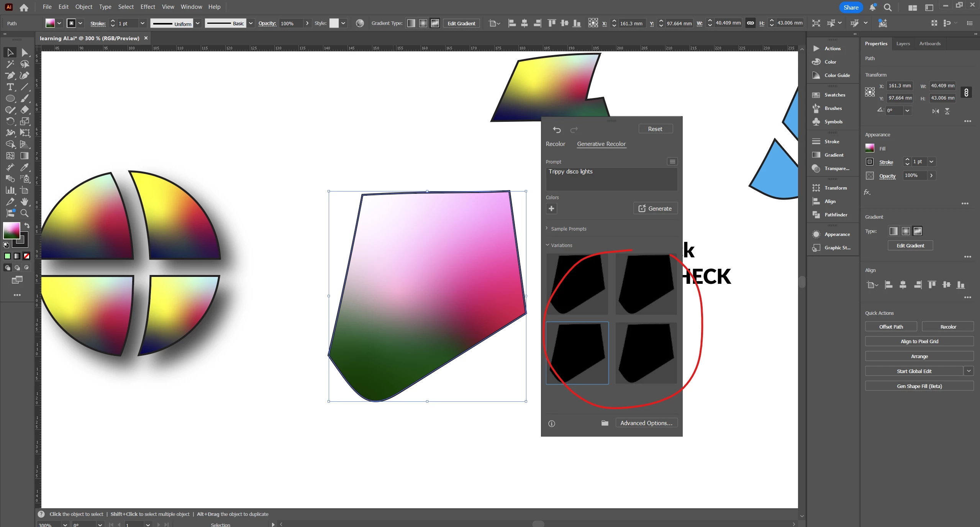Click the Recolor Artwork wheel icon
This screenshot has height=527, width=980.
tap(360, 23)
